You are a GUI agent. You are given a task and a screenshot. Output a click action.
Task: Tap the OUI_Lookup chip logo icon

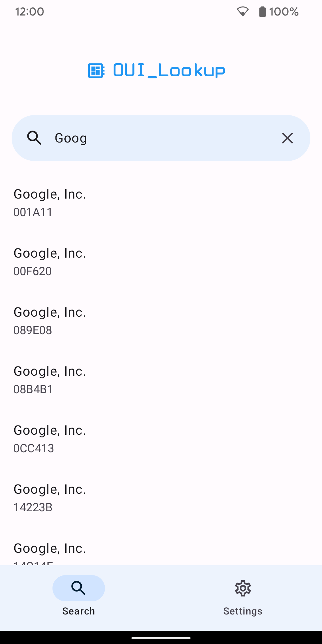(96, 71)
